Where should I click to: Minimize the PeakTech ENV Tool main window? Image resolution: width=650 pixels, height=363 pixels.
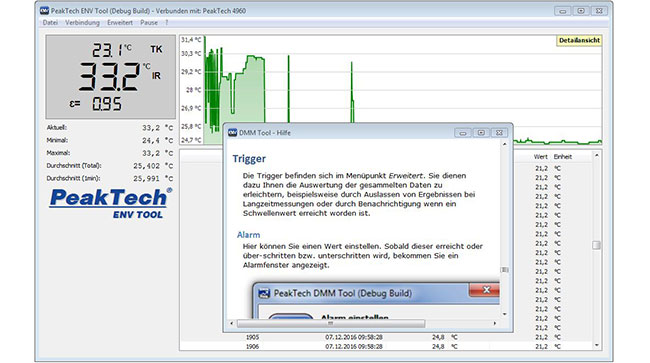coord(563,11)
